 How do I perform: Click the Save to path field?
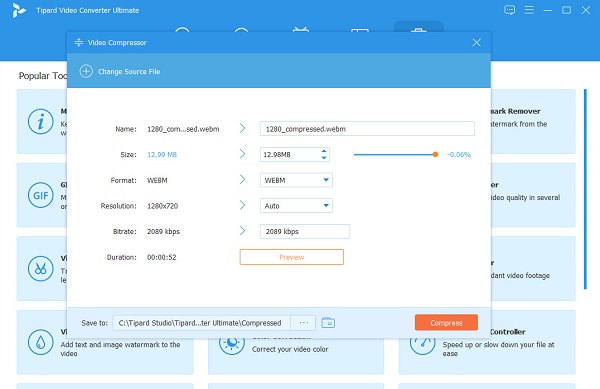[202, 323]
